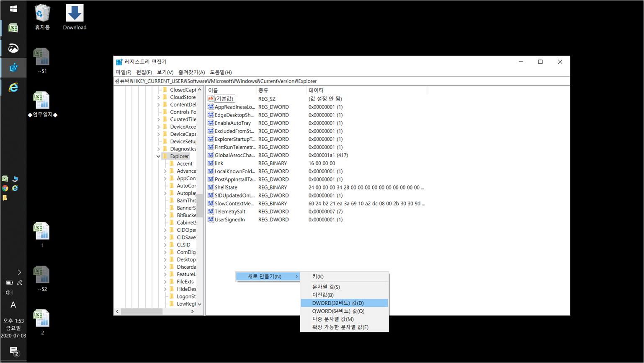This screenshot has height=363, width=644.
Task: Open the Download desktop shortcut
Action: click(75, 17)
